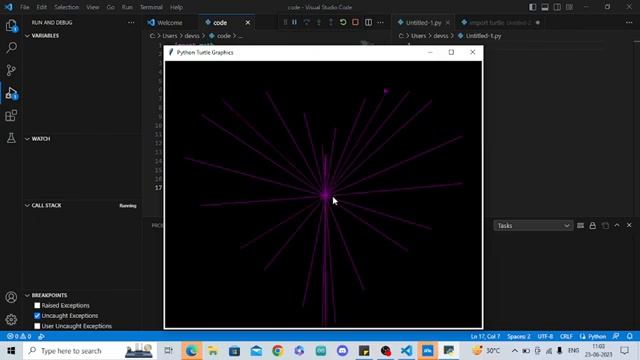Enable User Uncaught Exceptions breakpoint
This screenshot has height=360, width=640.
[37, 326]
